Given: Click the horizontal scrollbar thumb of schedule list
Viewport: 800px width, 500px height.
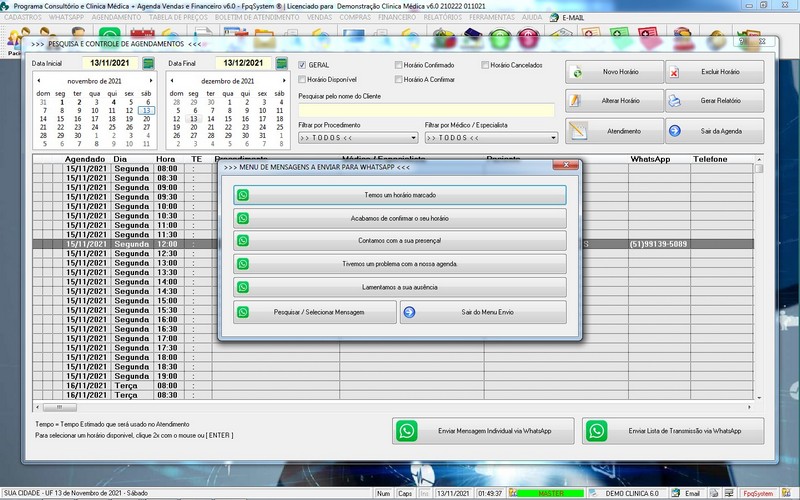Looking at the screenshot, I should point(60,407).
